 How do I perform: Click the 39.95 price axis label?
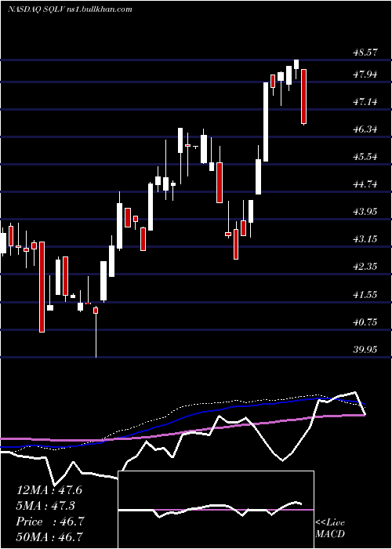[365, 350]
